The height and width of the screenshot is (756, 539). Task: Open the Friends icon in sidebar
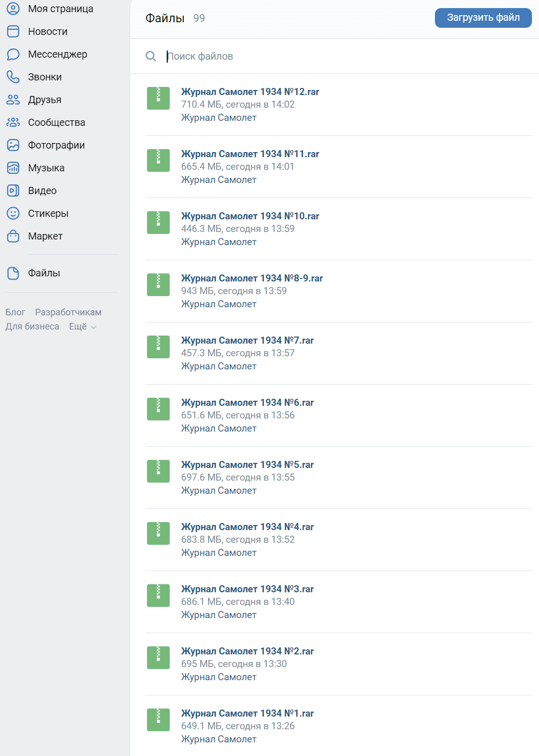tap(13, 100)
